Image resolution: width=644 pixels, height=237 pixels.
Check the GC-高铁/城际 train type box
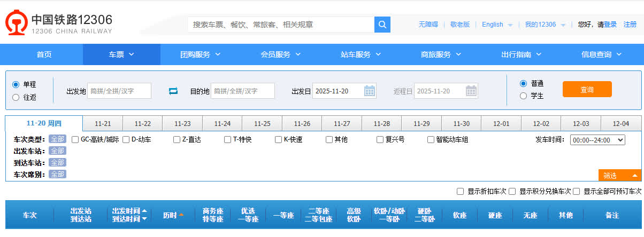pyautogui.click(x=75, y=140)
